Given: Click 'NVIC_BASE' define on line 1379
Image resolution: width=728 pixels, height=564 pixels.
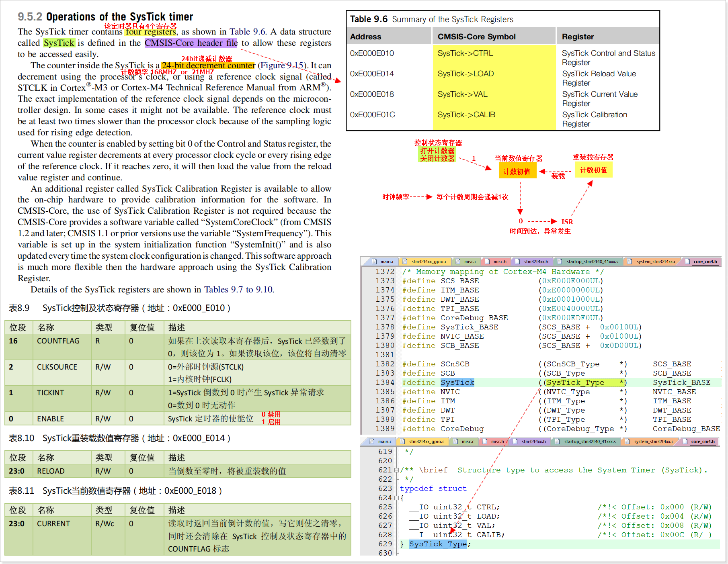Looking at the screenshot, I should (462, 336).
